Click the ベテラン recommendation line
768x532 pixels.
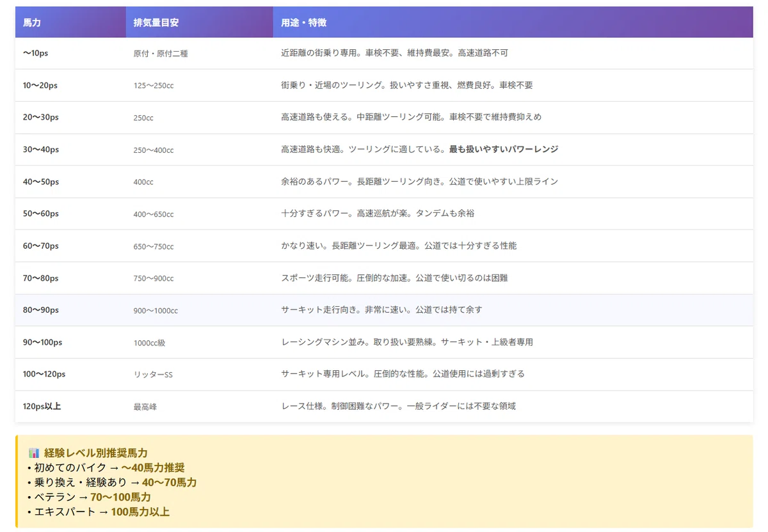tap(90, 497)
